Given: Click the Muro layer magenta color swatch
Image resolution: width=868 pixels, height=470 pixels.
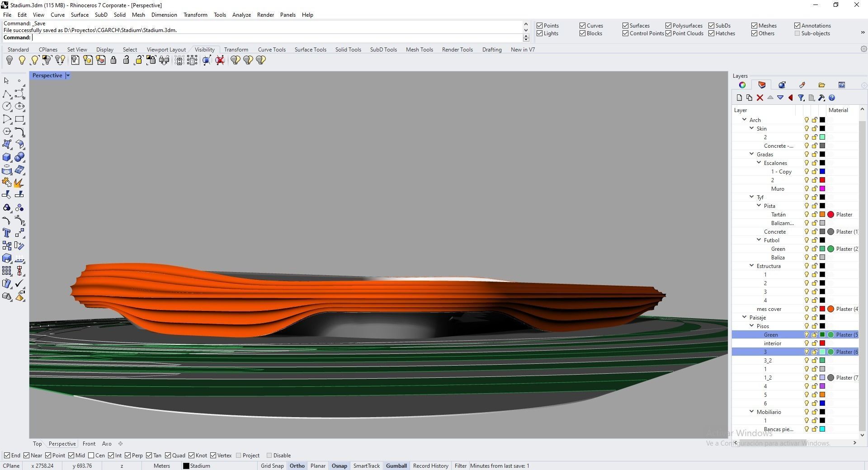Looking at the screenshot, I should (x=822, y=188).
